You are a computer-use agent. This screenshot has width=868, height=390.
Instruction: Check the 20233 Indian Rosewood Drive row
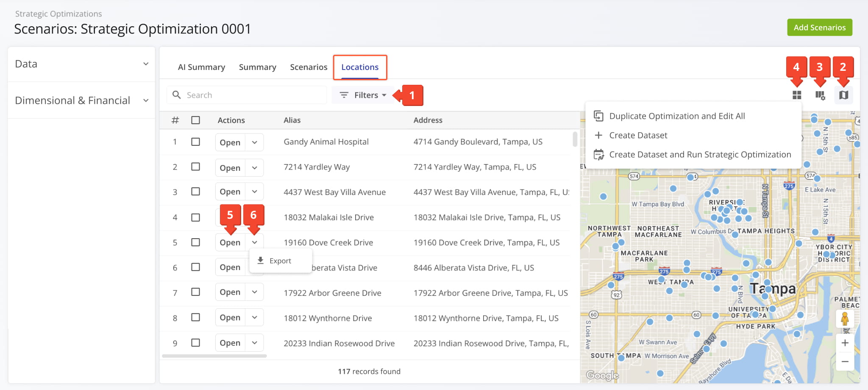[x=195, y=343]
